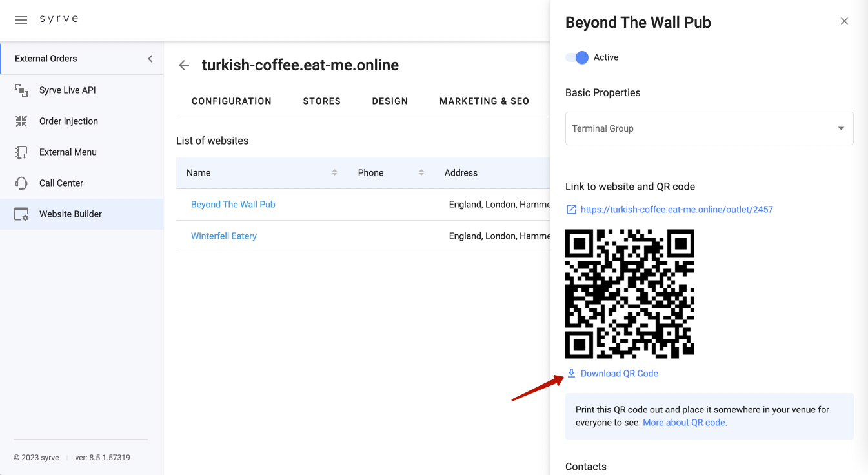Click the Call Center headset icon
The height and width of the screenshot is (475, 868).
coord(21,183)
